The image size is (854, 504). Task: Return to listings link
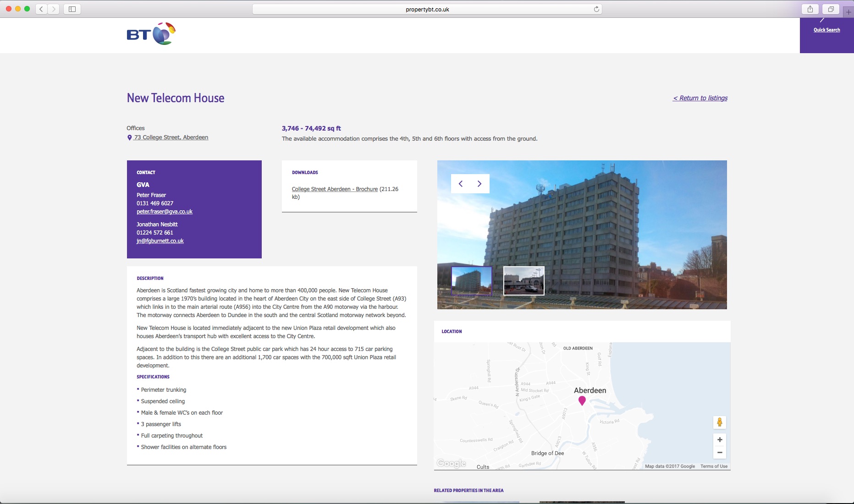(700, 98)
